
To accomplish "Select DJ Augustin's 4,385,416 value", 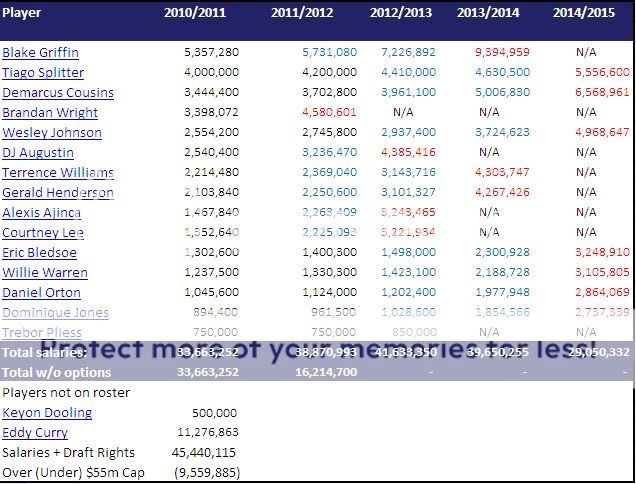I will pyautogui.click(x=408, y=152).
